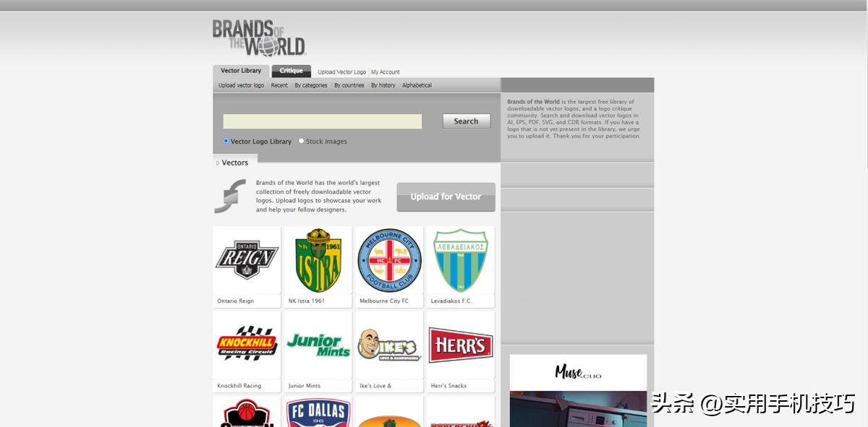Open the Junior Mints logo image
The image size is (868, 427).
(318, 345)
